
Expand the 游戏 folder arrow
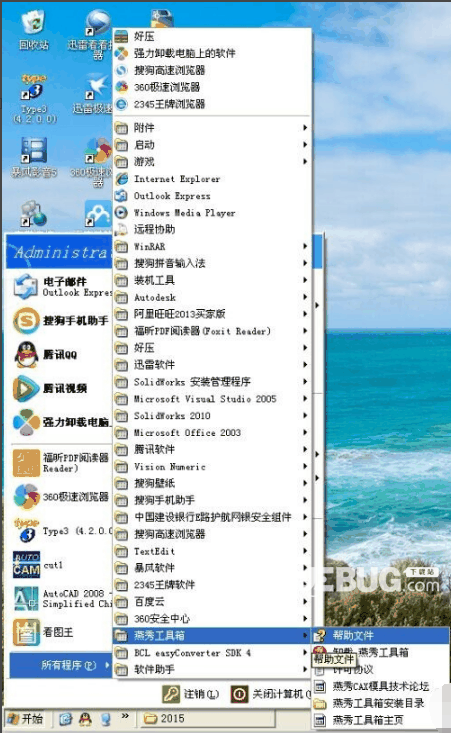pos(305,161)
